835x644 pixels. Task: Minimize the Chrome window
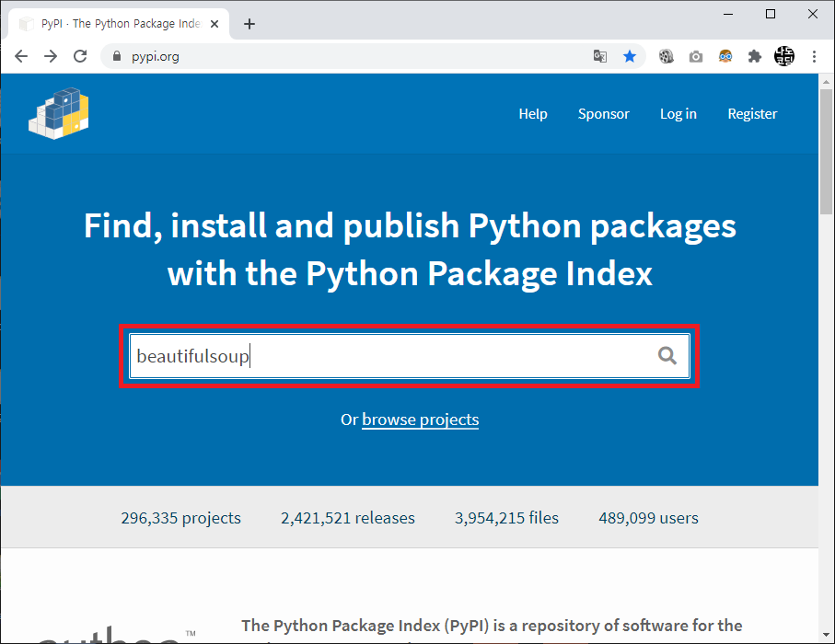click(728, 14)
